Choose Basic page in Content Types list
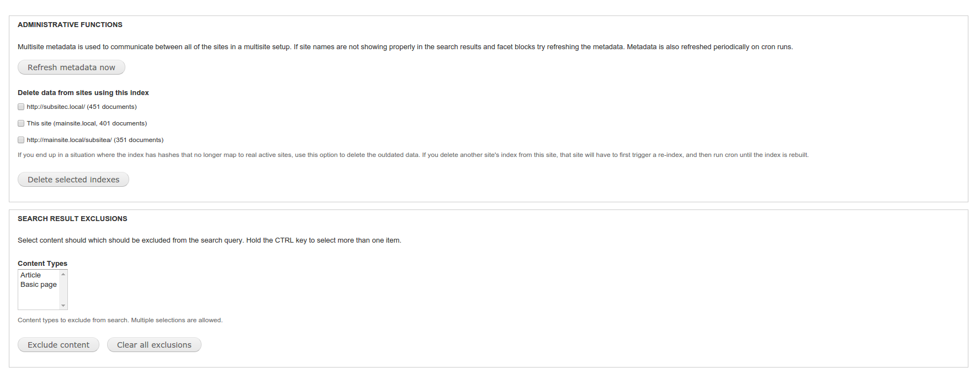Image resolution: width=980 pixels, height=388 pixels. pos(39,285)
